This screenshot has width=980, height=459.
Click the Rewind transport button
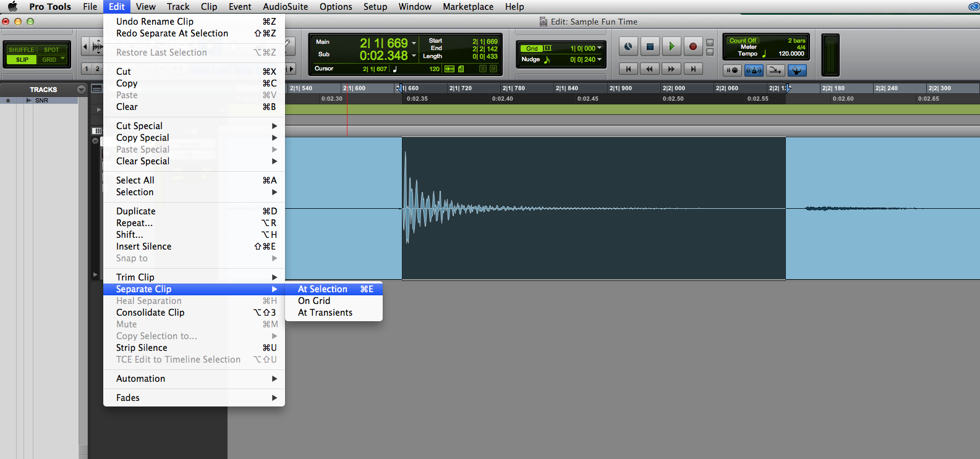coord(650,69)
